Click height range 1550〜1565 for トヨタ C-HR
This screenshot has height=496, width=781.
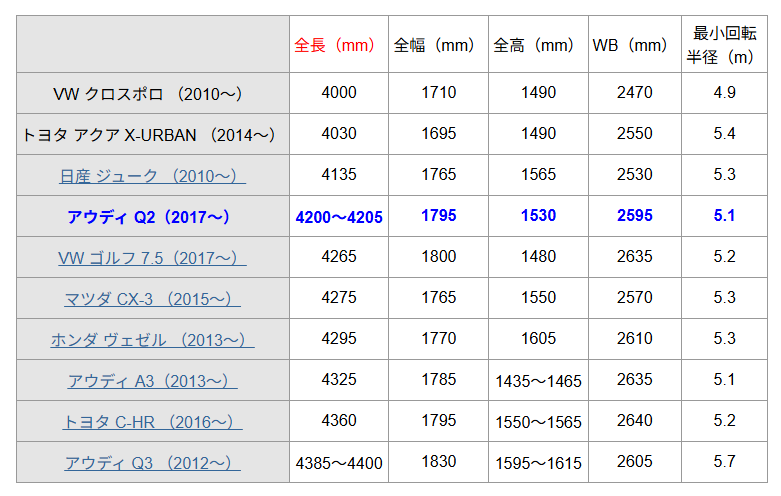538,422
